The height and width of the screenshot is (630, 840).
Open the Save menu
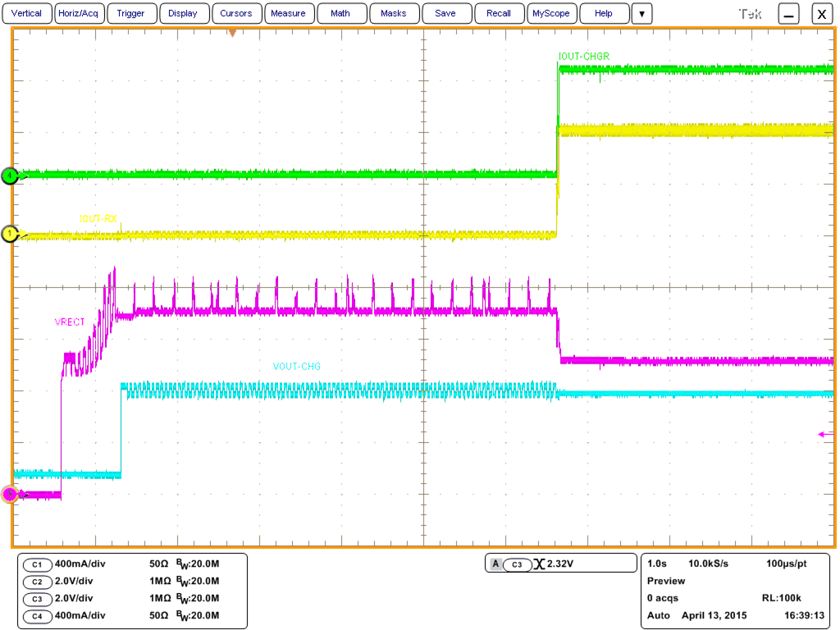[x=446, y=13]
